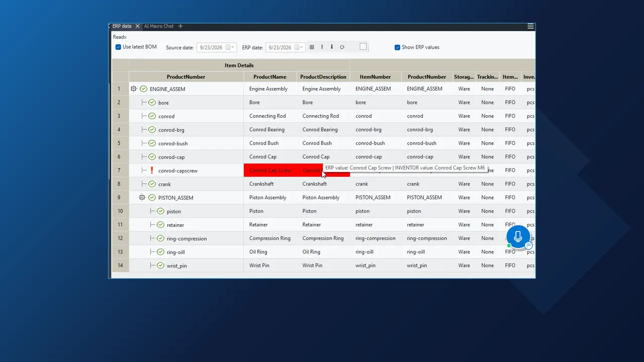Image resolution: width=644 pixels, height=362 pixels.
Task: Click the green check icon for conrod-bush
Action: click(x=152, y=143)
